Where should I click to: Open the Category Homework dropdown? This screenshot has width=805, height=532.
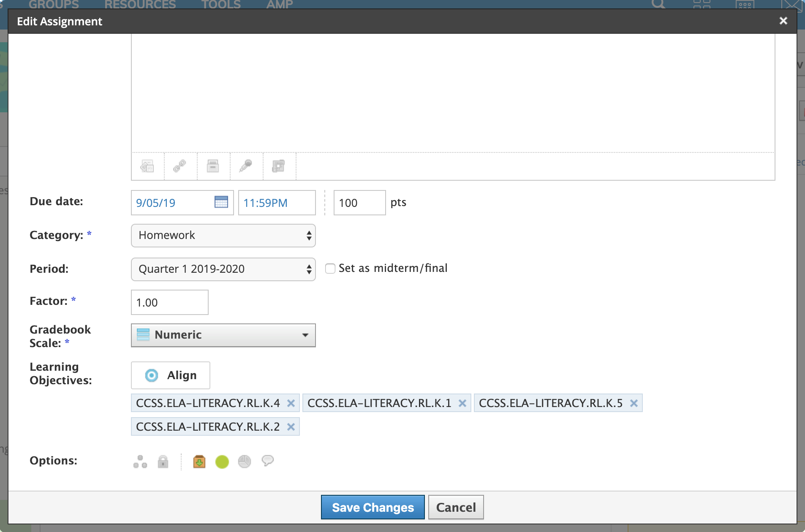pos(223,236)
